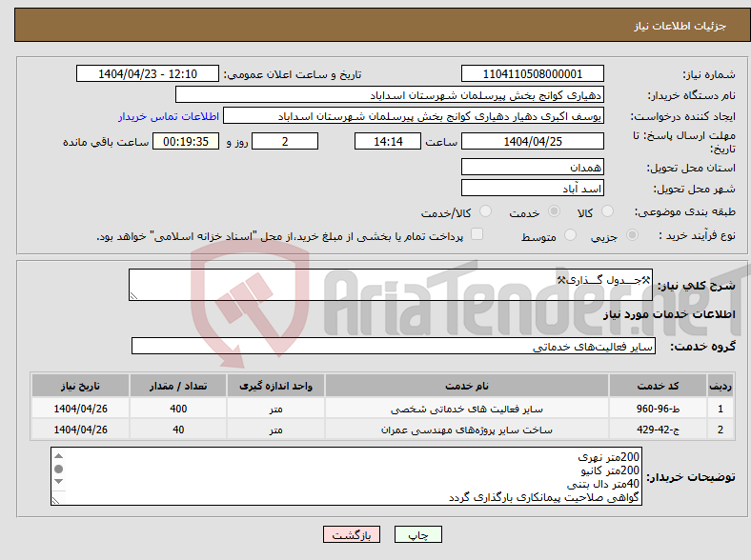
Task: Click service code ج-42-429 cell
Action: [659, 430]
